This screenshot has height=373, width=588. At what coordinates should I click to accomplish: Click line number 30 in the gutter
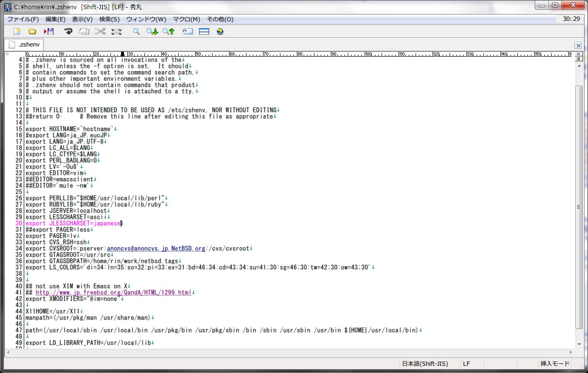(x=19, y=223)
